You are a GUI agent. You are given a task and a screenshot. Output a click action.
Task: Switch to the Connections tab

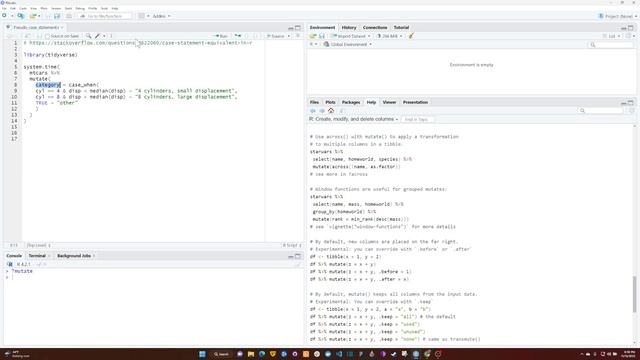pos(375,27)
